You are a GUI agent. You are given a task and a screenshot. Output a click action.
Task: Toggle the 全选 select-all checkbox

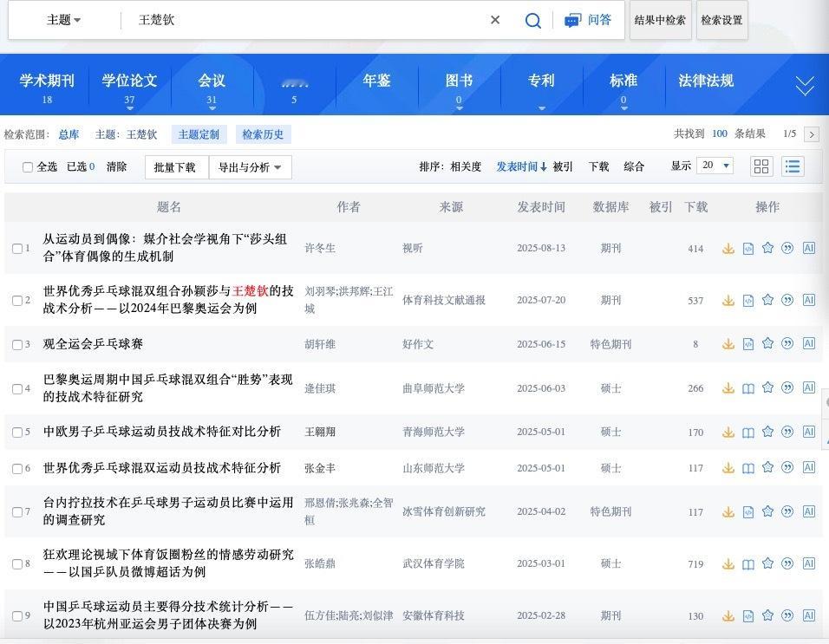[28, 167]
